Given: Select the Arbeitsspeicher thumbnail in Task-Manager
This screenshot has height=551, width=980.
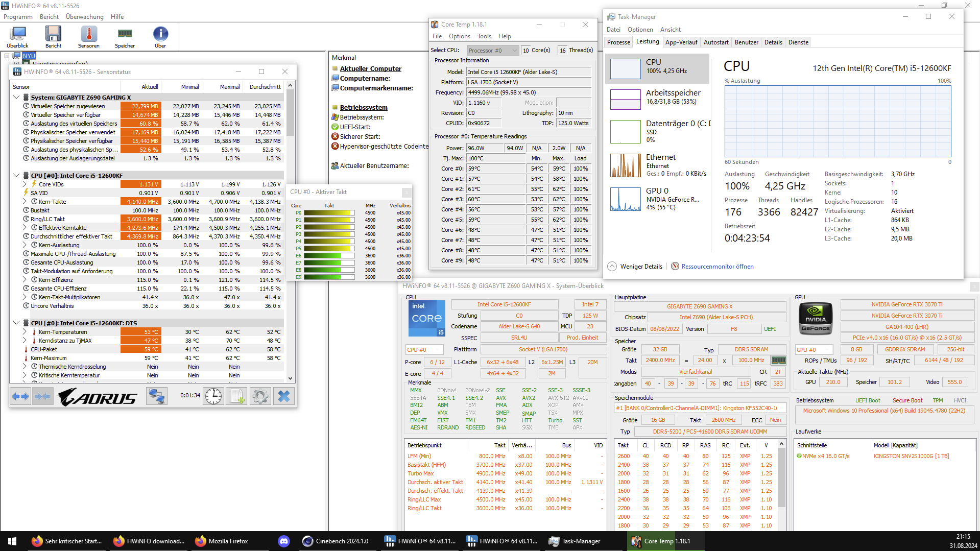Looking at the screenshot, I should click(626, 100).
